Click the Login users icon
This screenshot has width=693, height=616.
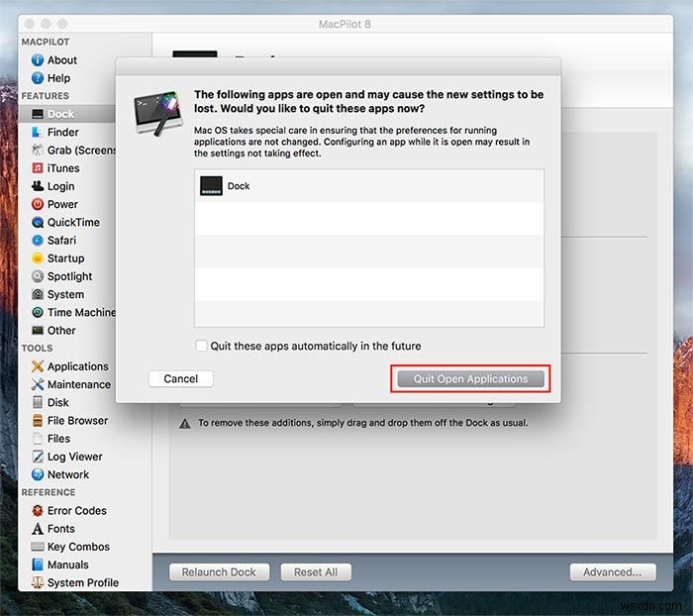pos(38,186)
